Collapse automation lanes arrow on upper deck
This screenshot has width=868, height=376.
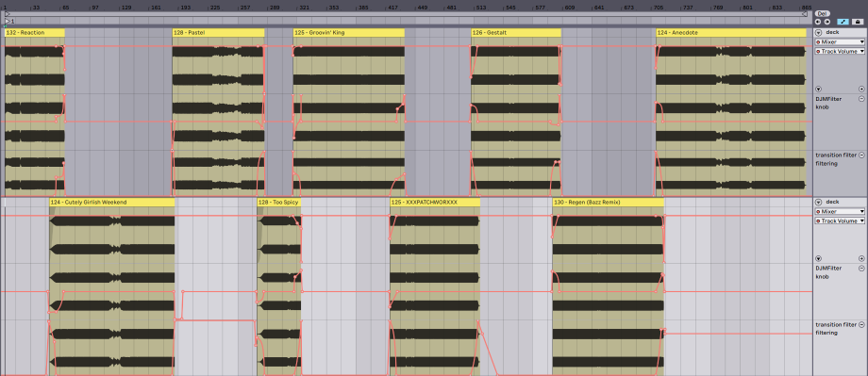[818, 89]
